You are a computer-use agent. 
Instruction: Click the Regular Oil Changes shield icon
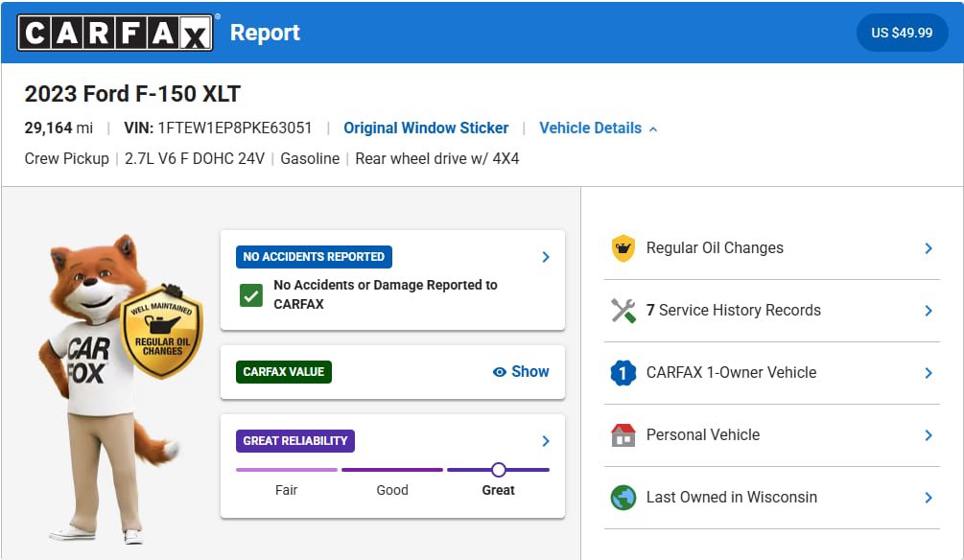pos(623,248)
